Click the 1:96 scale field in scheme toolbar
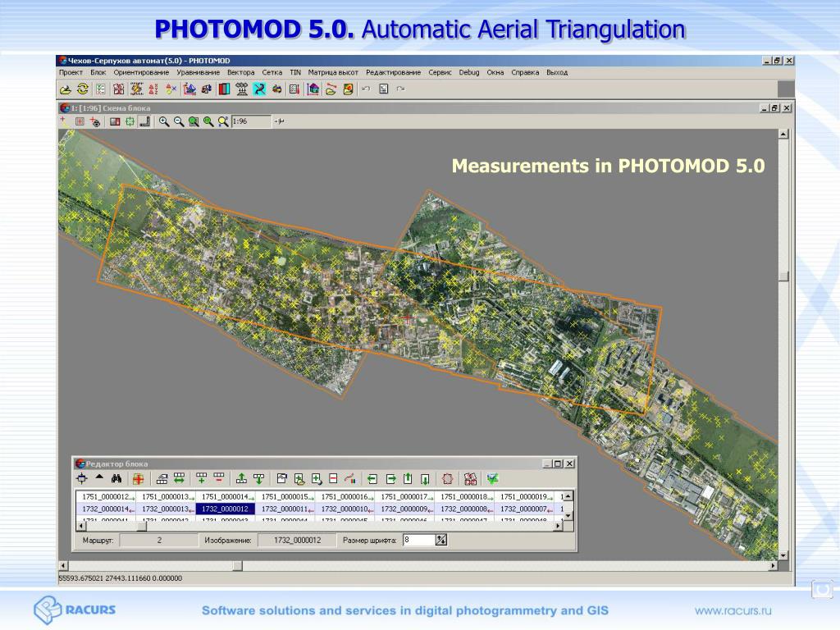This screenshot has width=840, height=630. point(251,121)
